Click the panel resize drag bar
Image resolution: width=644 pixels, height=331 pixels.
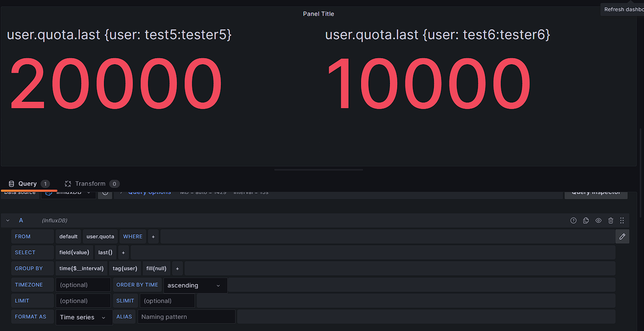click(x=318, y=170)
